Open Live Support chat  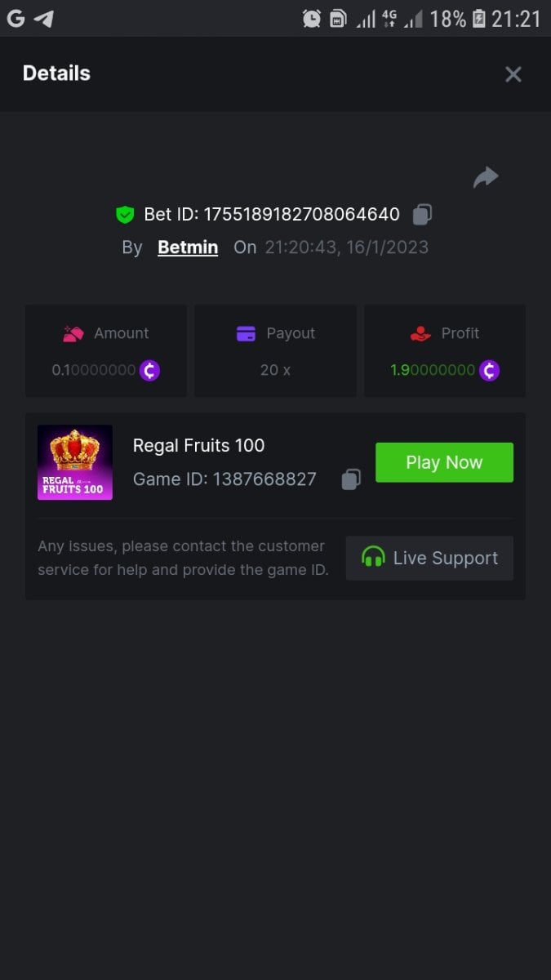(429, 558)
